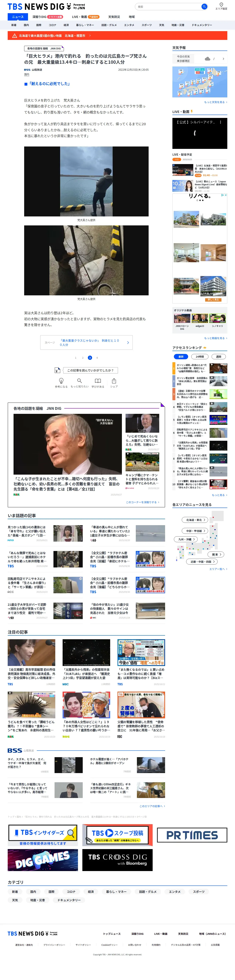Open ranking item 3 京都市内でクマ目撃

tap(200, 394)
